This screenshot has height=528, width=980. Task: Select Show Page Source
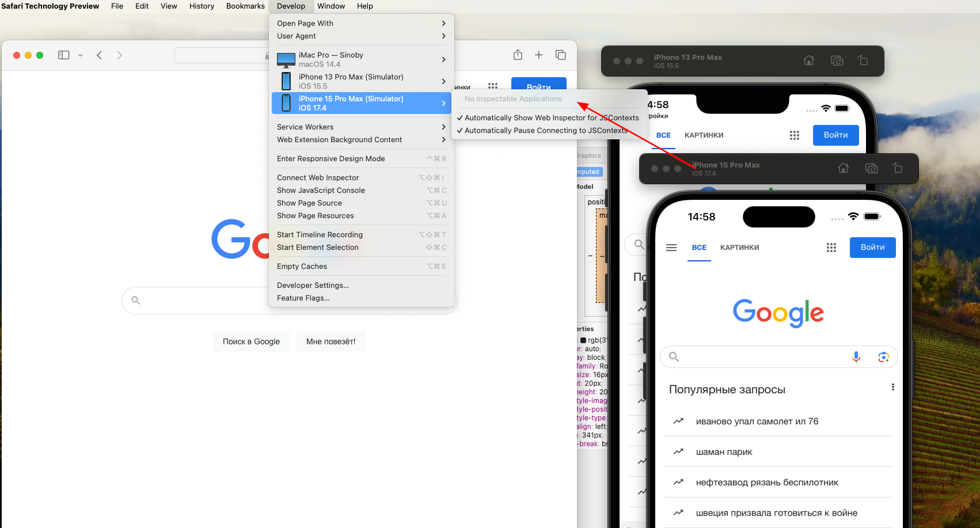pyautogui.click(x=362, y=203)
